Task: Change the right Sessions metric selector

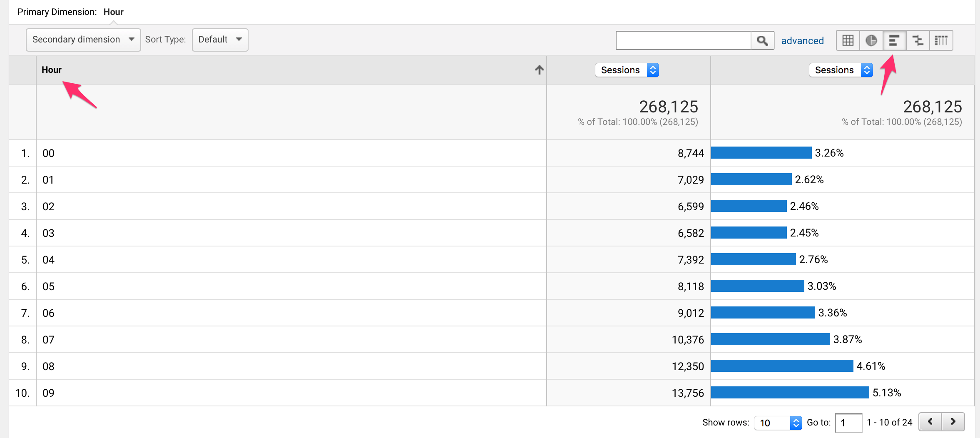Action: (x=841, y=70)
